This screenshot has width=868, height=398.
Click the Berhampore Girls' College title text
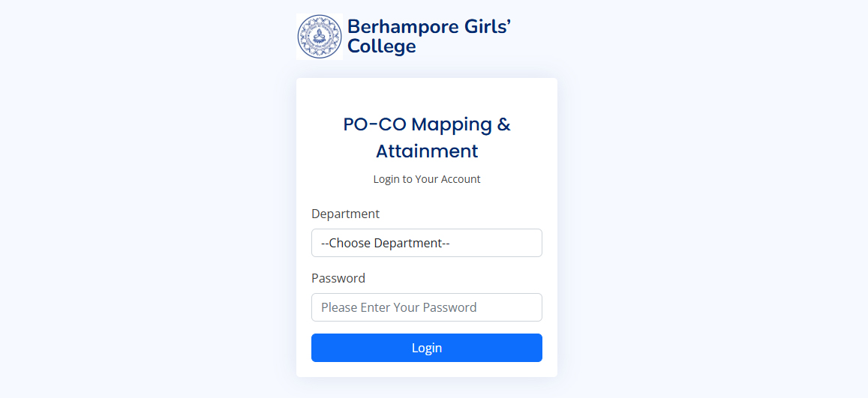pyautogui.click(x=429, y=37)
